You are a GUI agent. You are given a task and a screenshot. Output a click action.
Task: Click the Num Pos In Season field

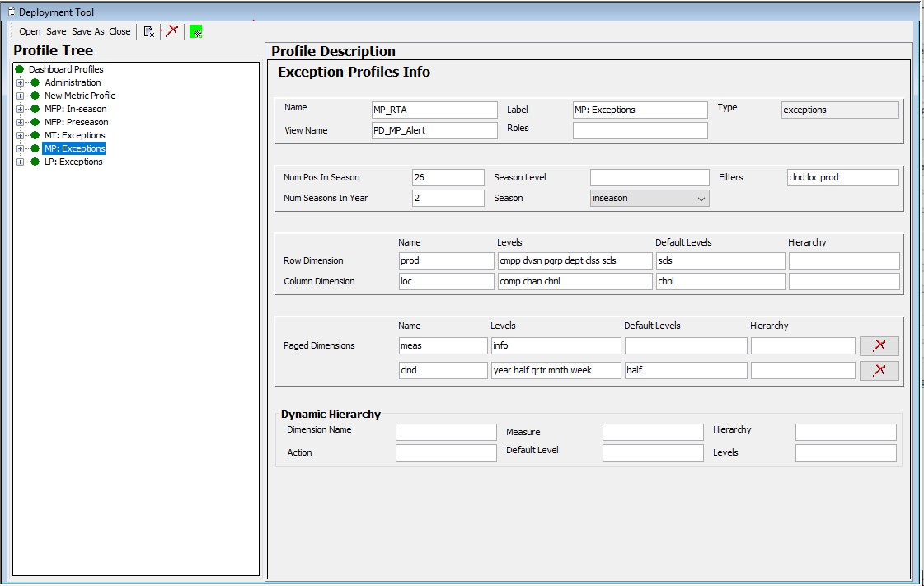pos(448,178)
